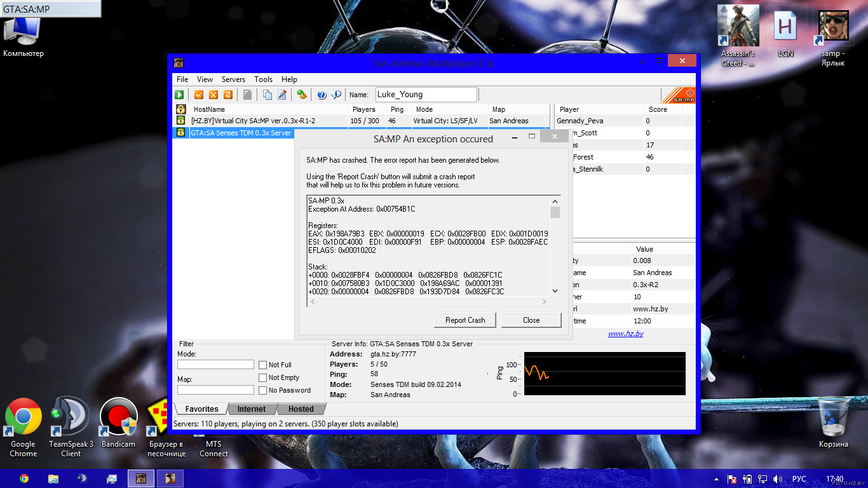This screenshot has height=488, width=868.
Task: Open the File menu
Action: coord(182,79)
